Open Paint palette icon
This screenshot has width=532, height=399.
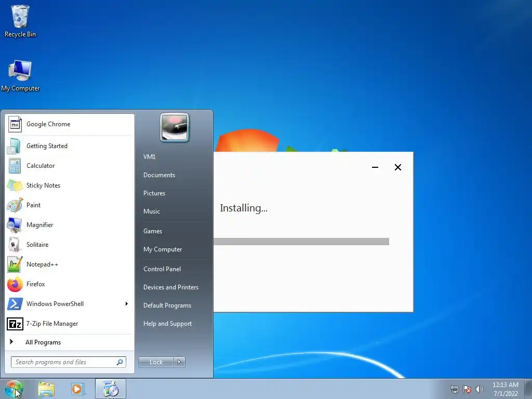pos(15,205)
